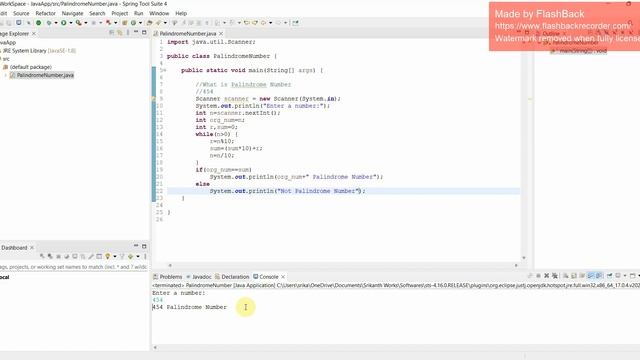Click the pencil icon in Boot Dashboard toolbar

[91, 256]
